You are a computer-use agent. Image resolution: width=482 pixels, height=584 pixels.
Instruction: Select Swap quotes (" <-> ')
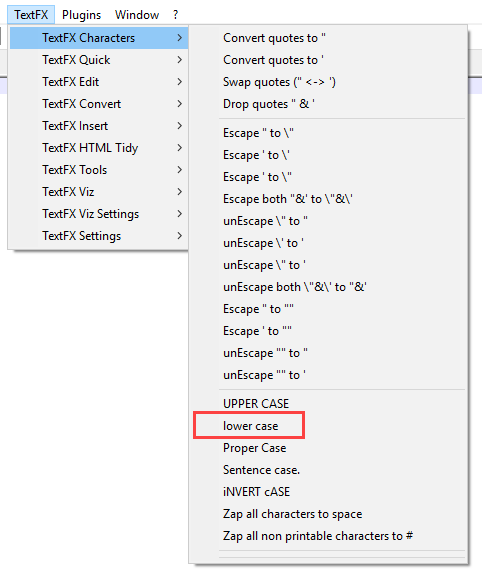(x=328, y=82)
